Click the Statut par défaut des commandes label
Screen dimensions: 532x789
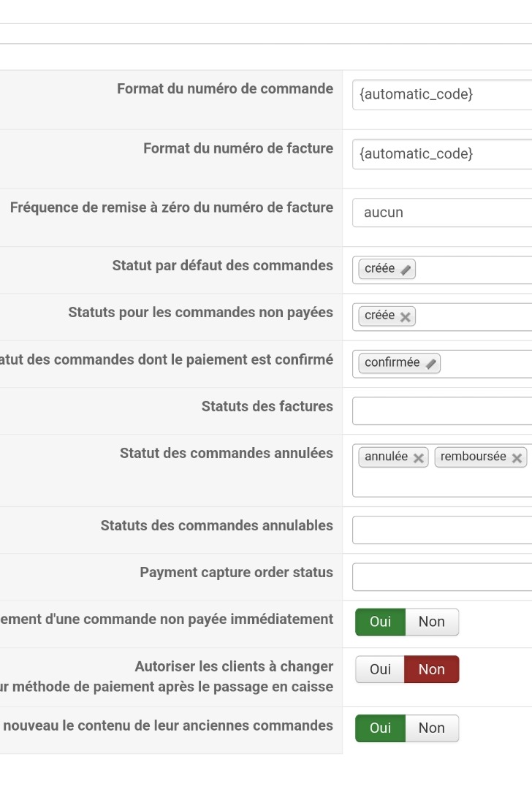point(222,266)
